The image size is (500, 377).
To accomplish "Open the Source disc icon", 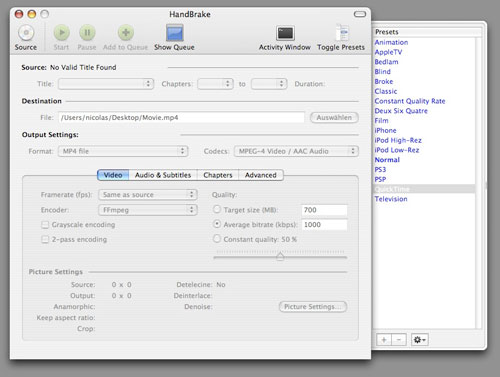I will 26,33.
